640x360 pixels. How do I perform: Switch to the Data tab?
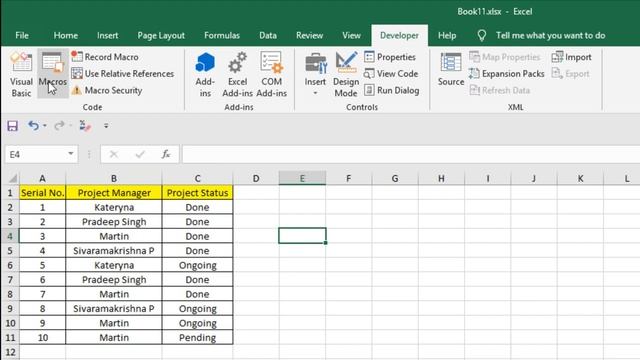pos(268,36)
